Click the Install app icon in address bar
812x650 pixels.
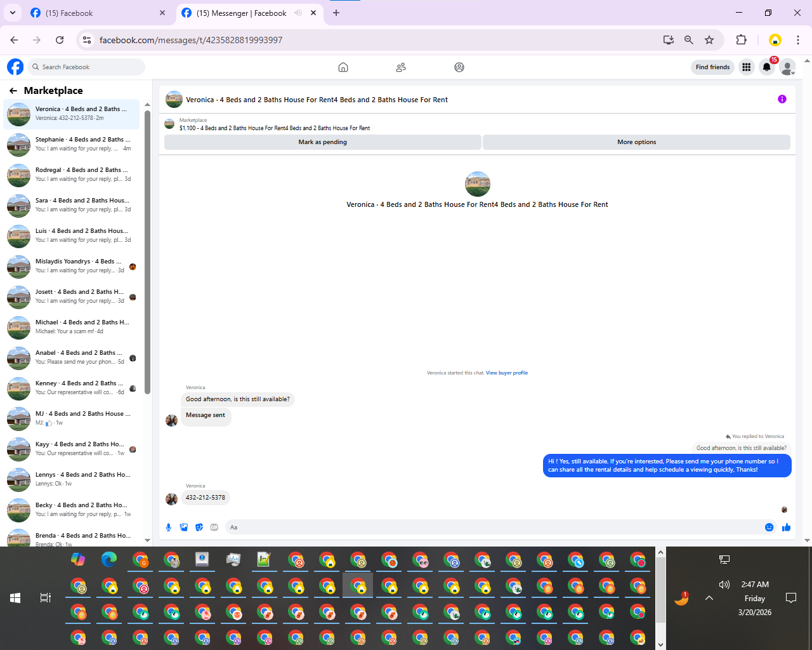point(669,40)
